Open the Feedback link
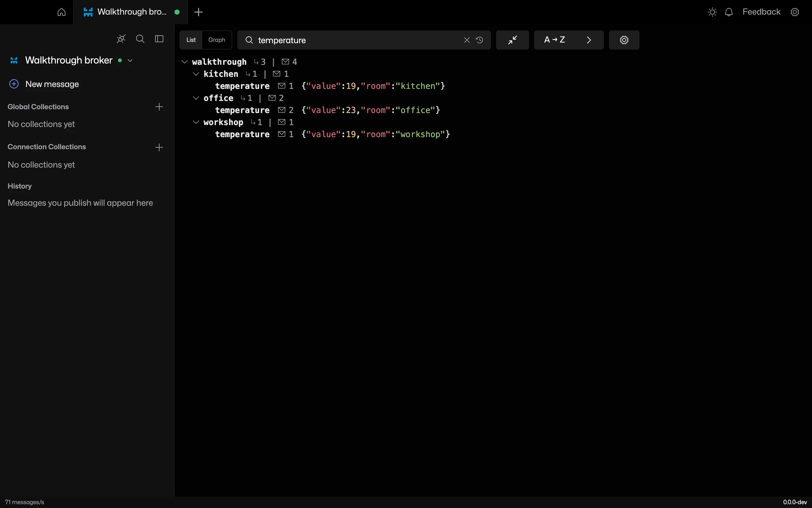This screenshot has height=508, width=812. click(x=761, y=12)
